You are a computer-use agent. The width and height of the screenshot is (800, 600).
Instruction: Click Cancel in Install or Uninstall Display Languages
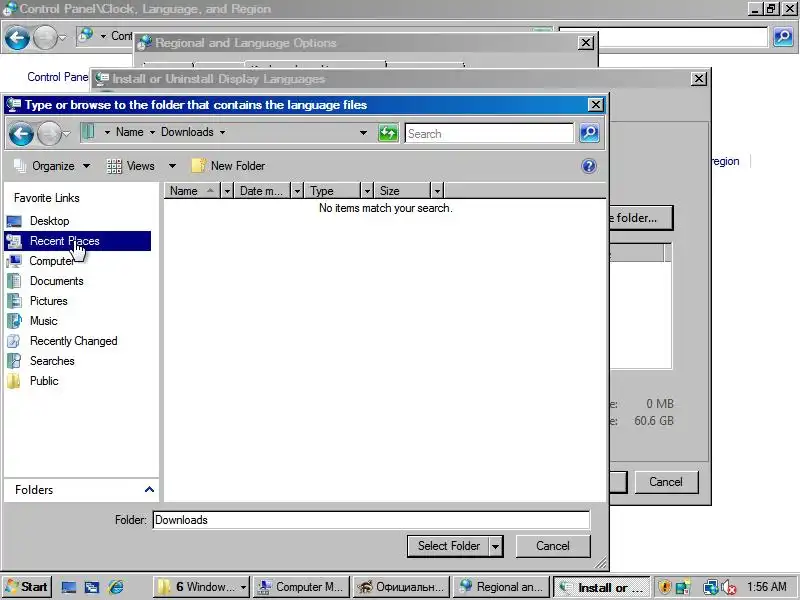pos(666,482)
